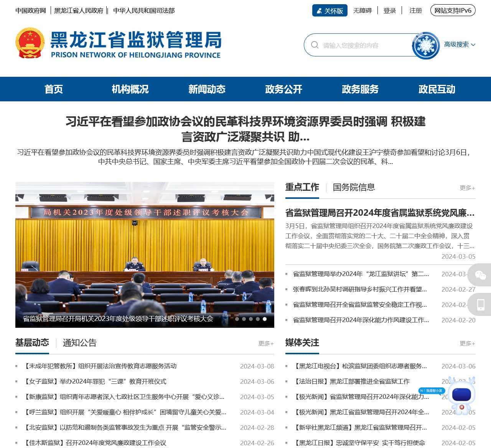This screenshot has height=448, width=491.
Task: Switch to the 通知公告 tab
Action: click(x=81, y=343)
